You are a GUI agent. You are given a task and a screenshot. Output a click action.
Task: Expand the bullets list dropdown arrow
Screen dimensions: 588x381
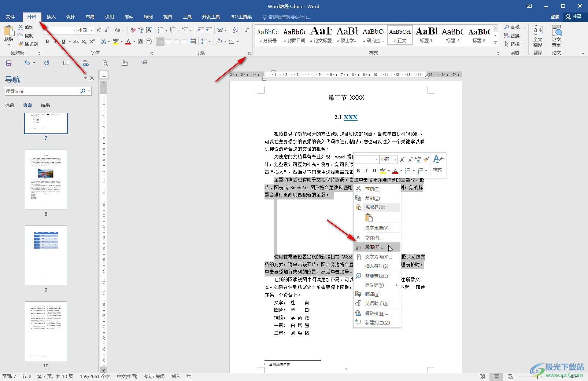pos(166,30)
